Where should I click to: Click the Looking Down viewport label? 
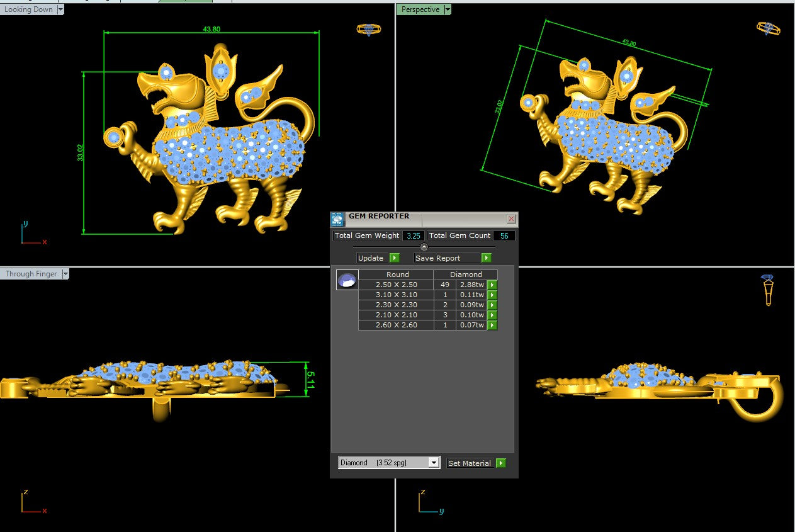tap(28, 9)
